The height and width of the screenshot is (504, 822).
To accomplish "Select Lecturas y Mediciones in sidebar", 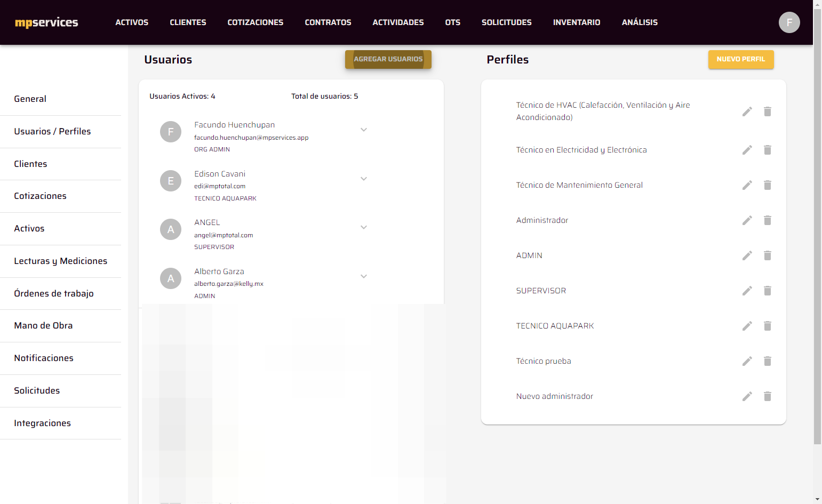I will [60, 261].
